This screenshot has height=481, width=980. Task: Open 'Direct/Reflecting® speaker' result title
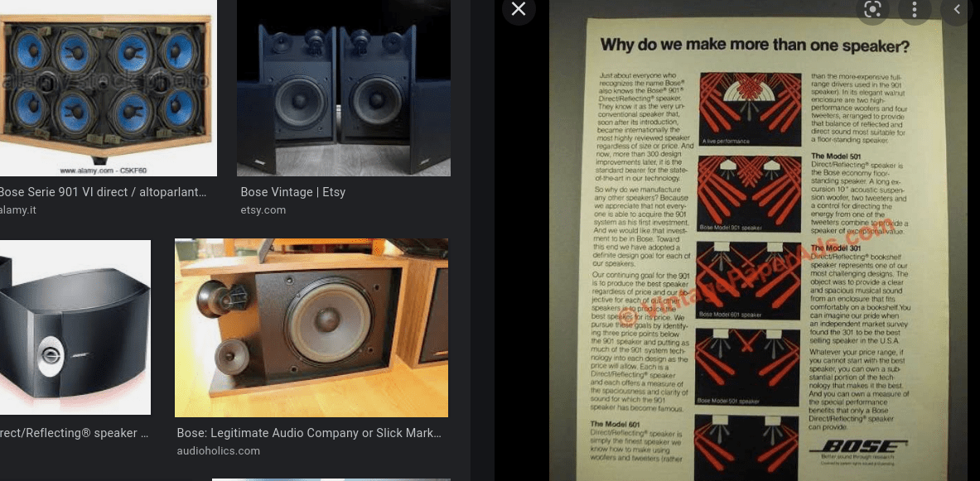click(74, 434)
